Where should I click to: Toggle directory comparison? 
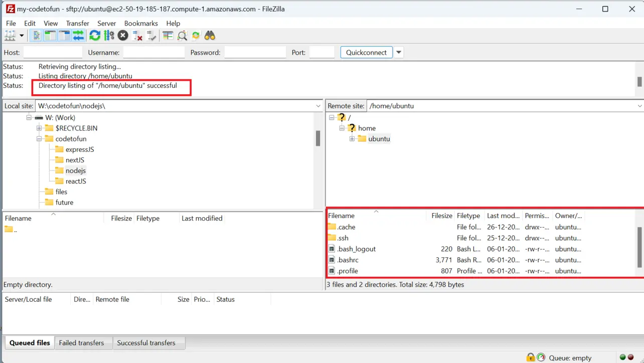(x=182, y=36)
